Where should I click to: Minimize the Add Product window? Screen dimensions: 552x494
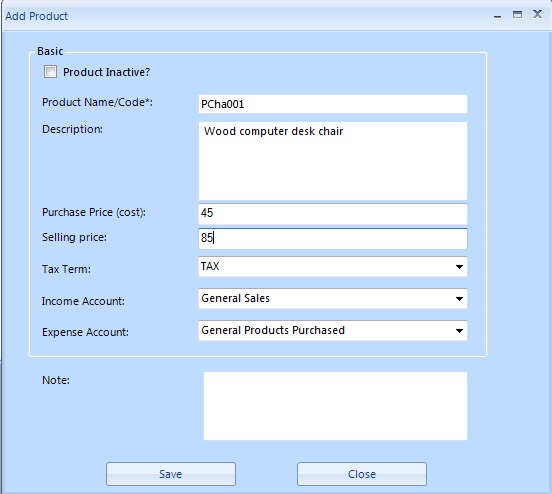[497, 15]
